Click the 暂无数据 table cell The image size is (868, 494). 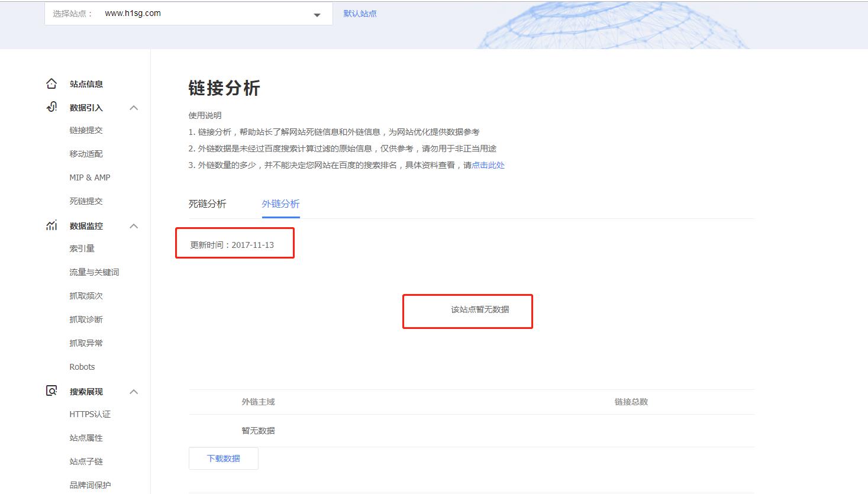coord(258,431)
